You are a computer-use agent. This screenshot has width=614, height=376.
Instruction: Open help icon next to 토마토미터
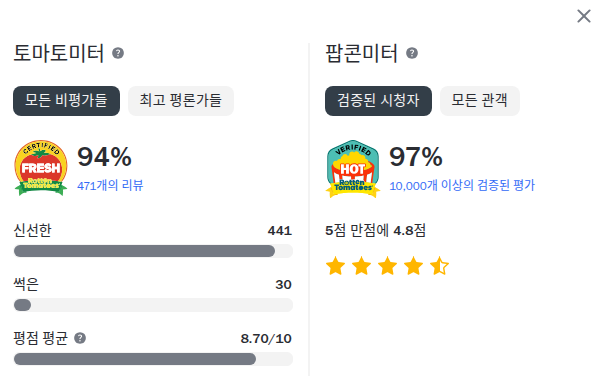(x=118, y=53)
